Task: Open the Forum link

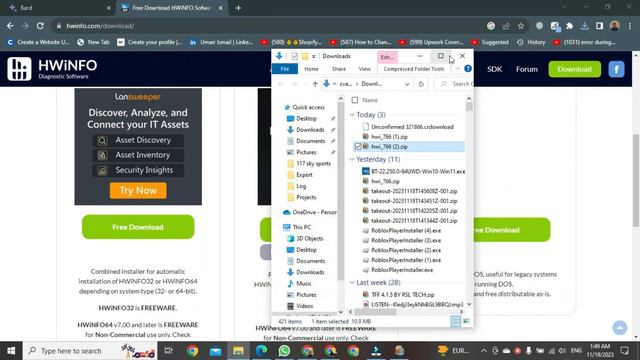Action: pyautogui.click(x=527, y=69)
